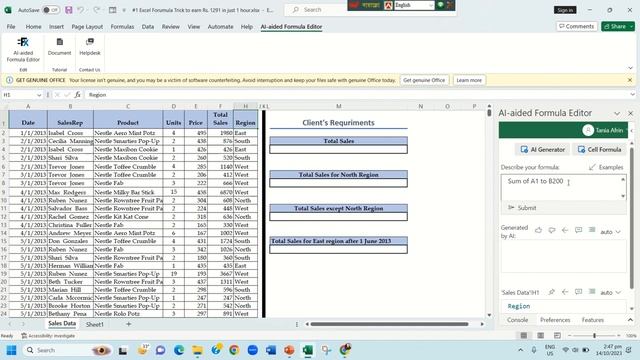Open the Preferences tab in editor pane
Screen dimensions: 640x360
pyautogui.click(x=555, y=320)
